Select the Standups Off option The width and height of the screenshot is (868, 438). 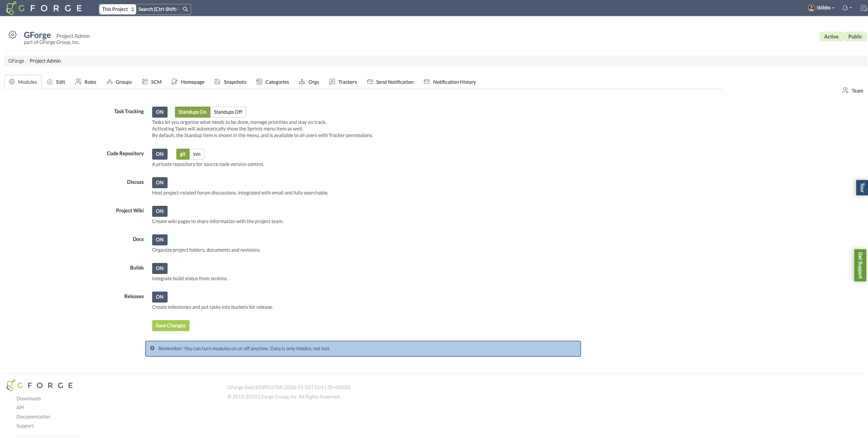228,112
